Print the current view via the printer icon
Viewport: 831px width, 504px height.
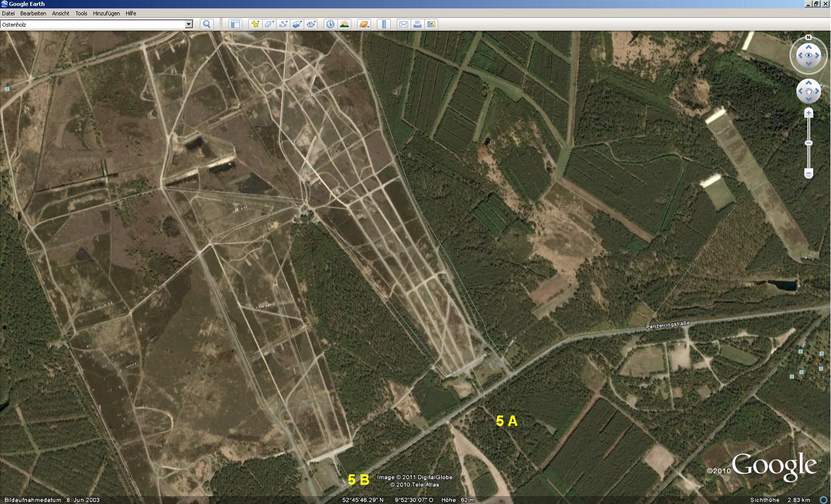click(417, 24)
